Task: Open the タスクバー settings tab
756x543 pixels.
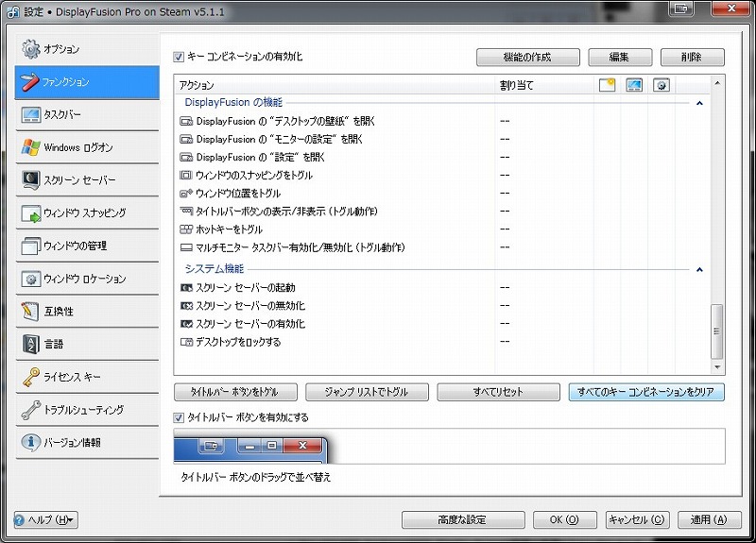Action: click(x=87, y=114)
